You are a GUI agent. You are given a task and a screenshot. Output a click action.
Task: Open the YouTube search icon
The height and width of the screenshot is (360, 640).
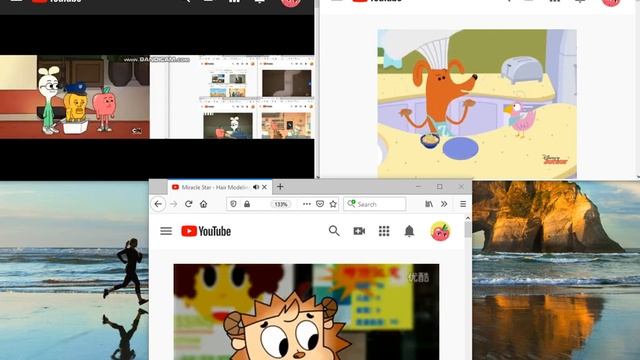pyautogui.click(x=334, y=231)
